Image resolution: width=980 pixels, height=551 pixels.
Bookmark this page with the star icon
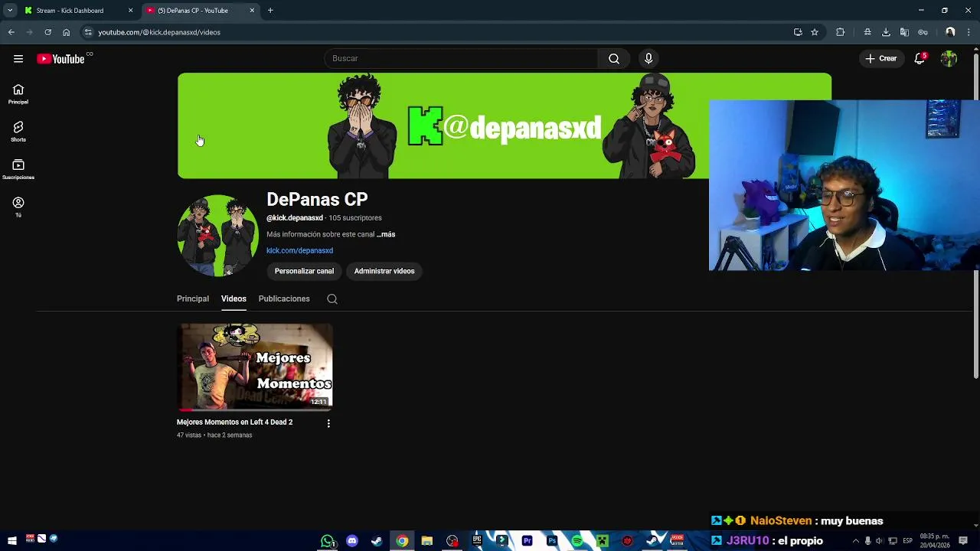815,32
